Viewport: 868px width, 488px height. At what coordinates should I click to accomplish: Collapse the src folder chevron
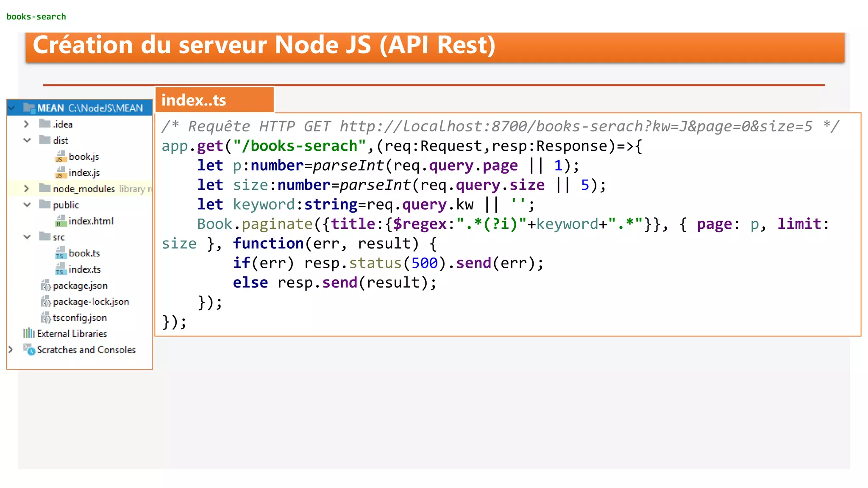click(x=27, y=237)
